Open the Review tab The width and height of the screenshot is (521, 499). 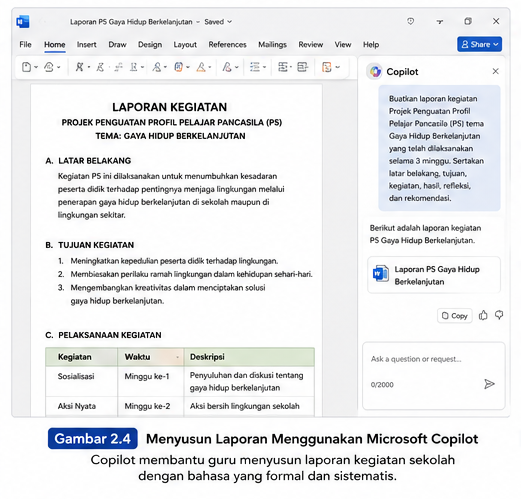(x=311, y=45)
